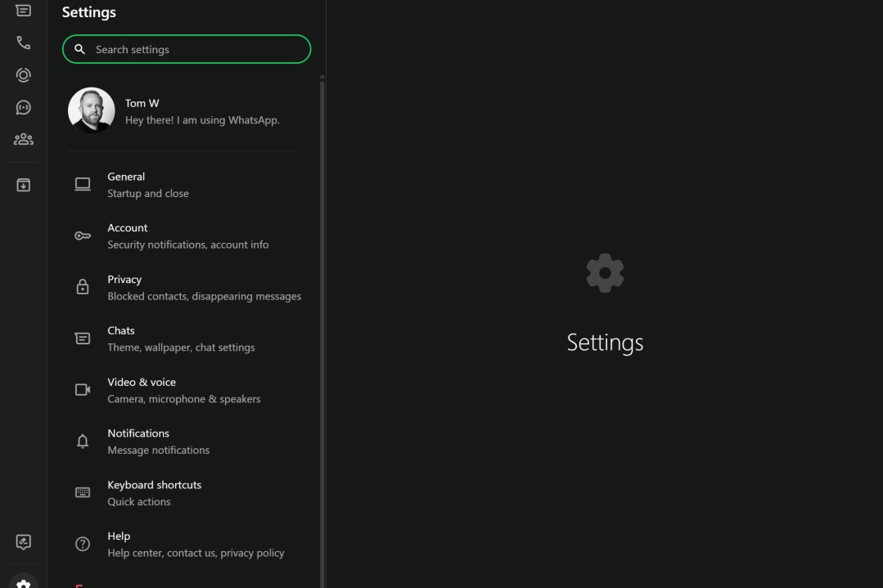This screenshot has width=883, height=588.
Task: Open the Communities people icon
Action: [x=24, y=139]
